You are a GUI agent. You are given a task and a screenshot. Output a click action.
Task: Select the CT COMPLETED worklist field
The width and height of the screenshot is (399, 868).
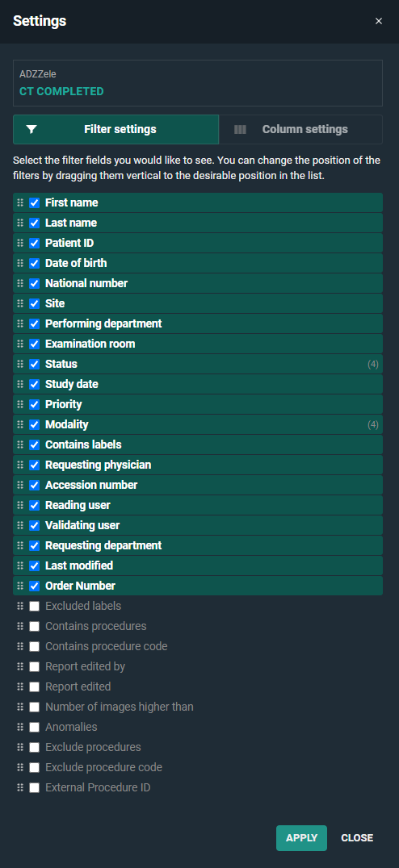tap(198, 83)
